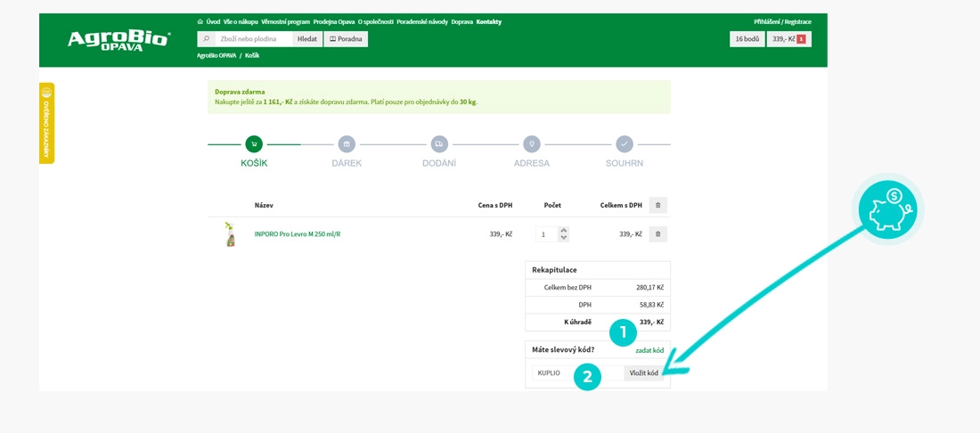Open the 339,- Kč cart button

click(788, 39)
